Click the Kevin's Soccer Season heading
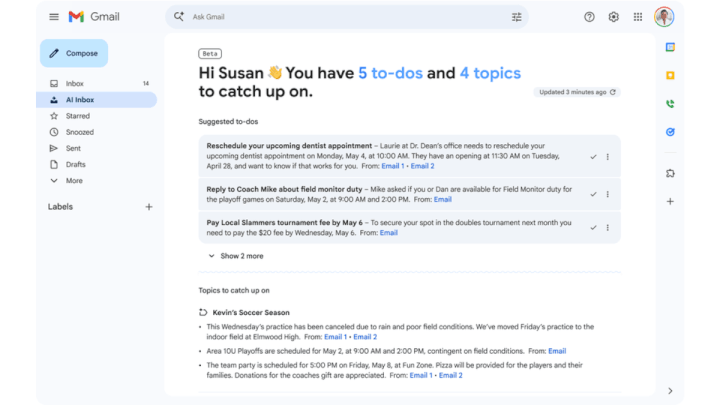Viewport: 720px width, 405px height. tap(251, 313)
